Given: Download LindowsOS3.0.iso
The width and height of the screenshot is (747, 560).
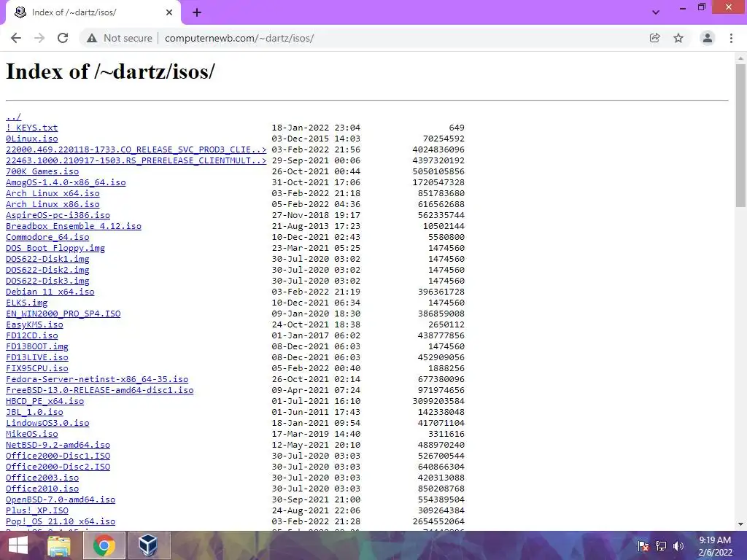Looking at the screenshot, I should tap(47, 424).
